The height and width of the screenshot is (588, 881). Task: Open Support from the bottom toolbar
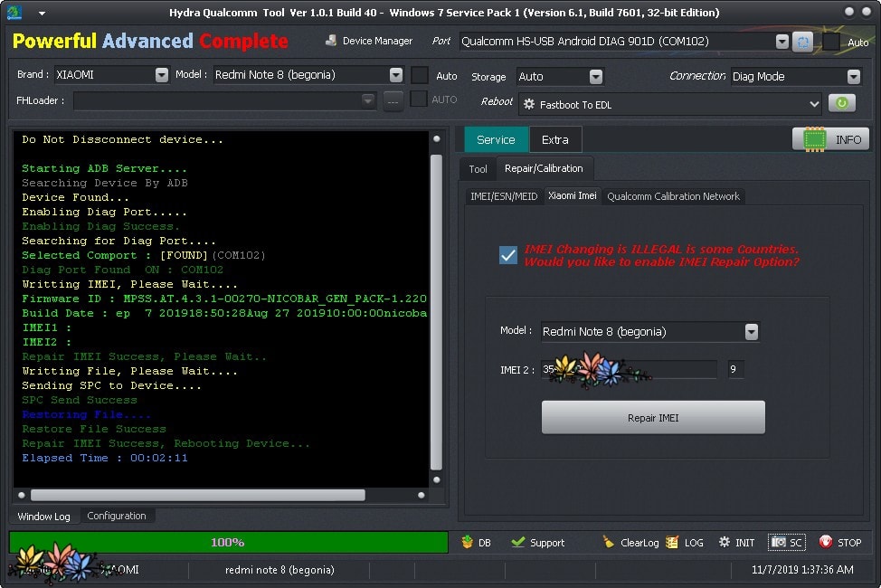pos(537,542)
